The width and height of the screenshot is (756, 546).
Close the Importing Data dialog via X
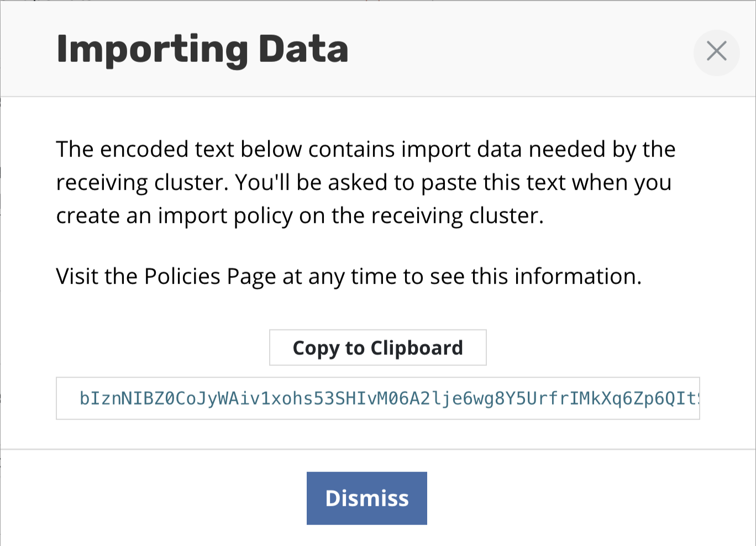(x=716, y=52)
